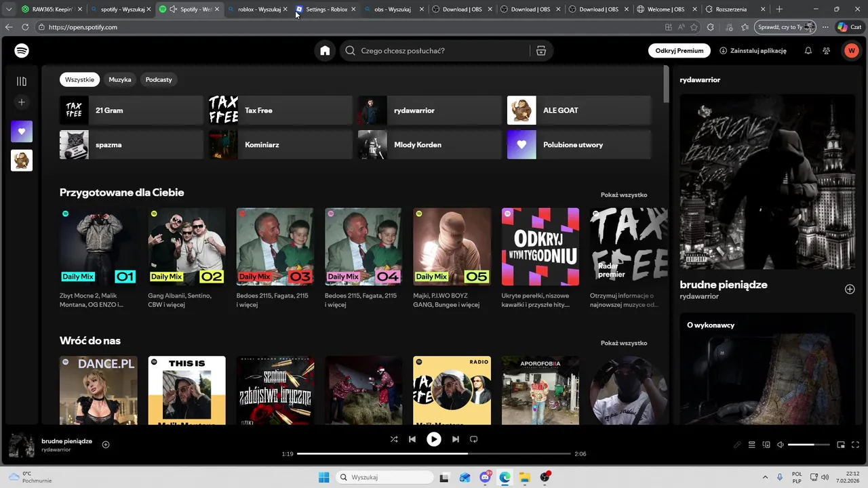The image size is (868, 488).
Task: Open browser Settings and more ellipsis
Action: 825,27
